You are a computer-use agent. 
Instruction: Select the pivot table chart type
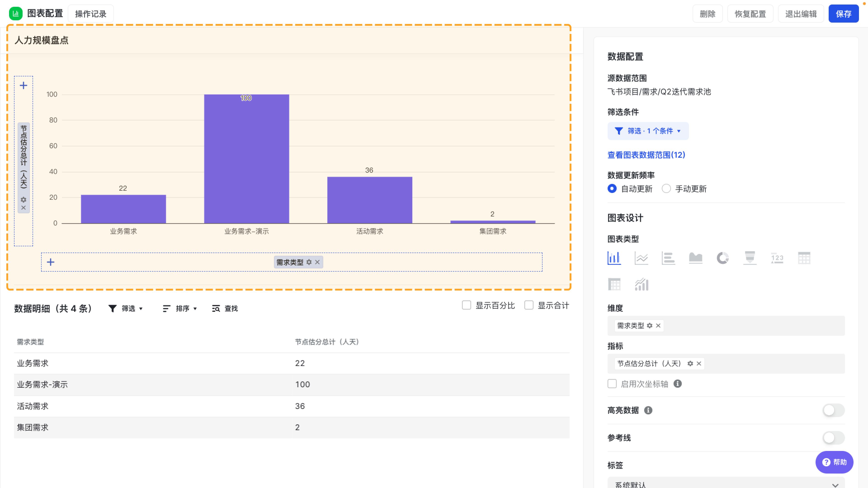tap(614, 285)
